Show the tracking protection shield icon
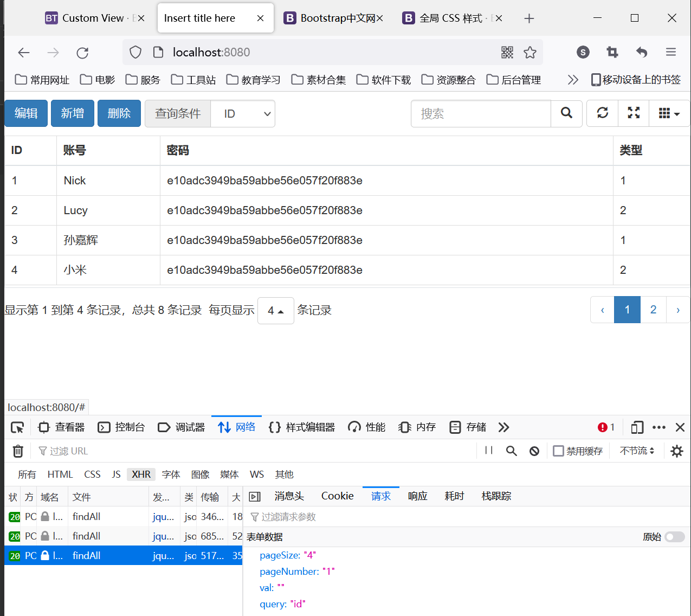691x616 pixels. click(135, 52)
